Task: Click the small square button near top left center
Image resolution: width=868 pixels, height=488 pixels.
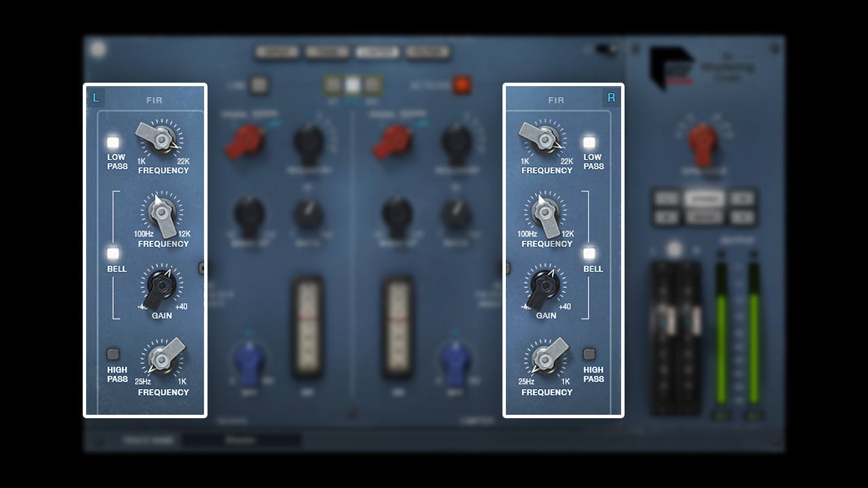Action: point(260,86)
